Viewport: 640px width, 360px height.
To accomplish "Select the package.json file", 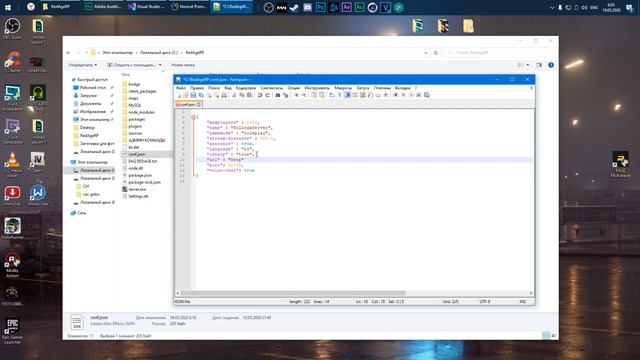I will (x=140, y=175).
